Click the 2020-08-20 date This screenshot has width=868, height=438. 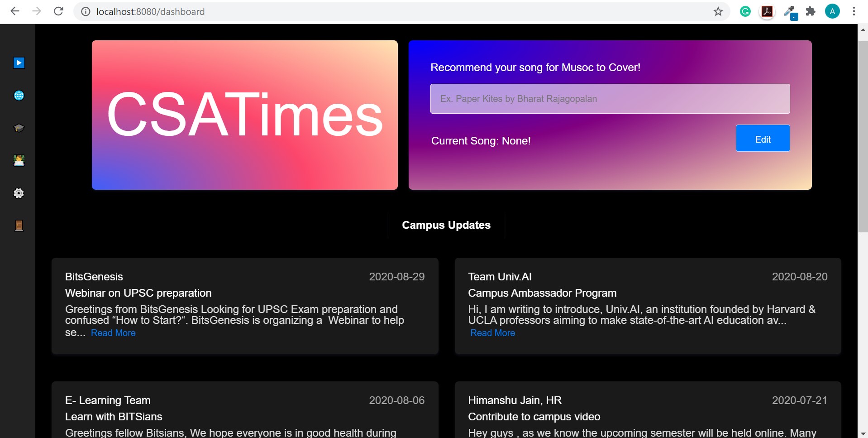pyautogui.click(x=800, y=277)
